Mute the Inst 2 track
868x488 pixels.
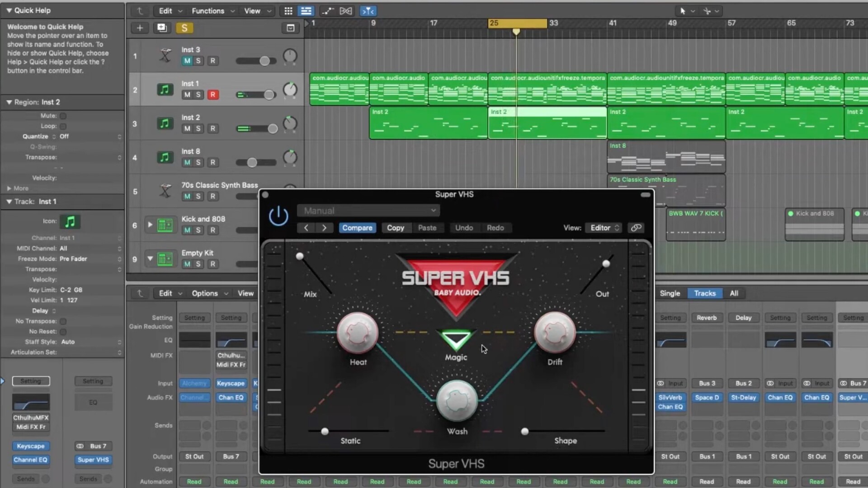187,129
